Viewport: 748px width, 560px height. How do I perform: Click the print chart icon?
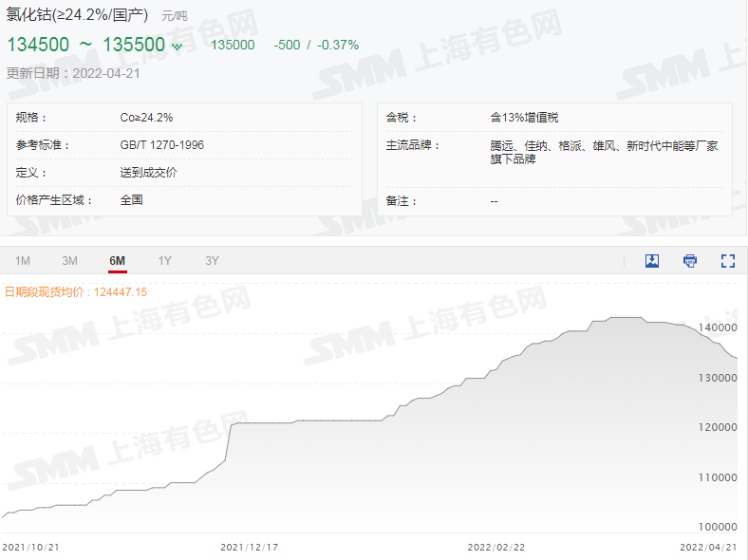690,261
